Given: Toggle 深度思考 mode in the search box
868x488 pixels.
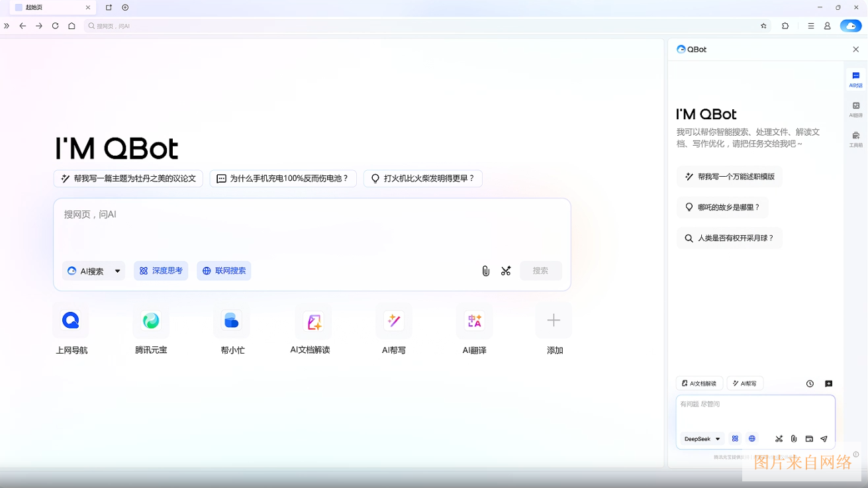Looking at the screenshot, I should tap(161, 271).
